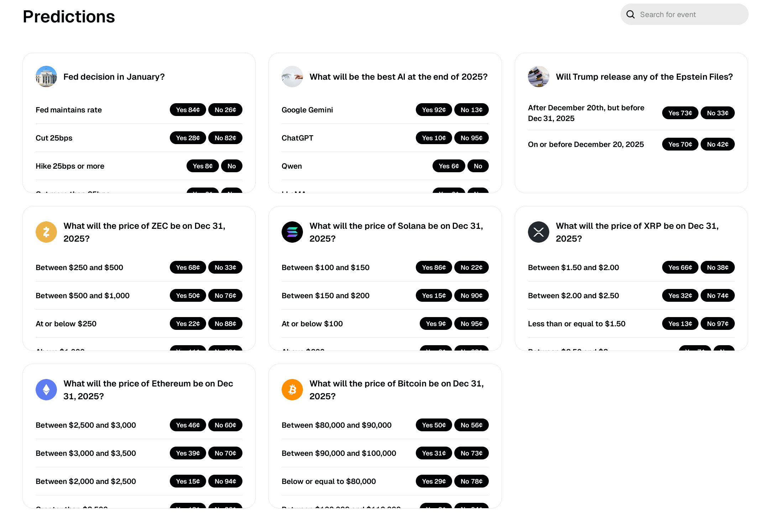The height and width of the screenshot is (532, 780).
Task: Click the Epstein Files documents icon
Action: 538,77
